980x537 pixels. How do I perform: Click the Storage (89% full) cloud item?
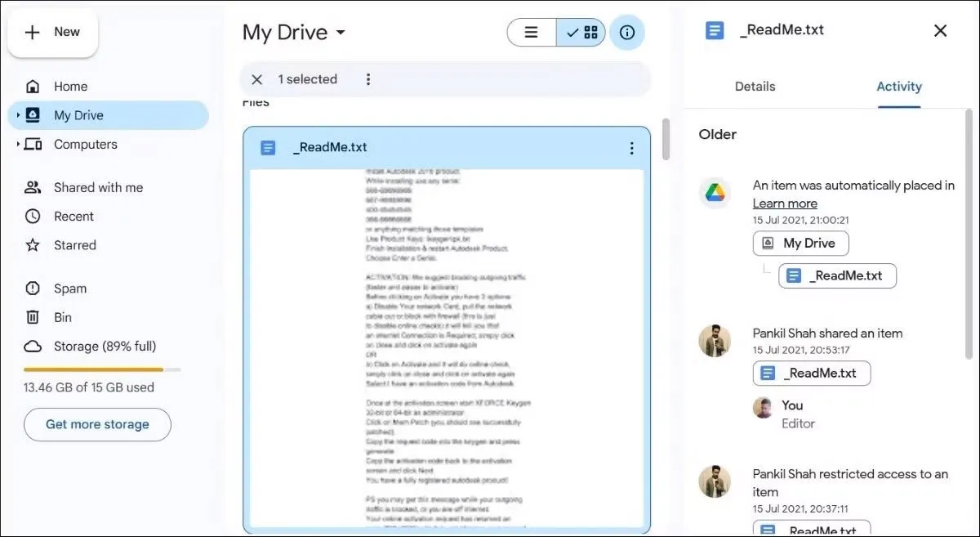tap(105, 347)
